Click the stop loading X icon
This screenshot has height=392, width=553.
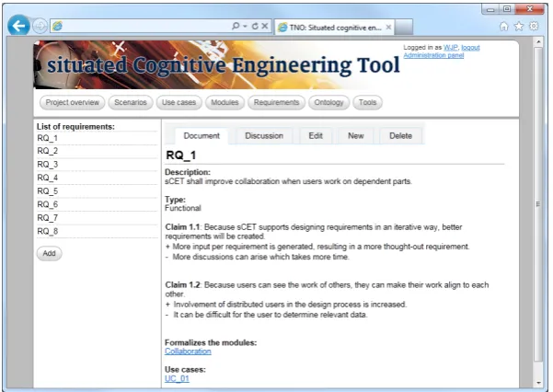pyautogui.click(x=265, y=26)
